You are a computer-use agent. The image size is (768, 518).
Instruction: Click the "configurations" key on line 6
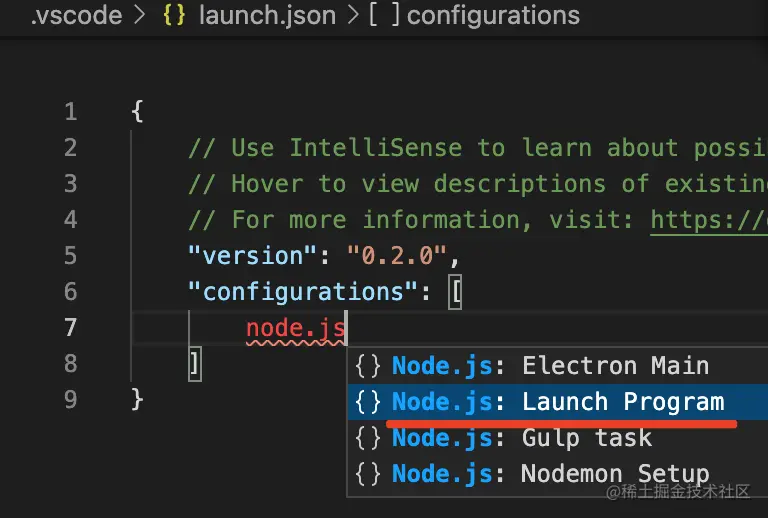[303, 292]
